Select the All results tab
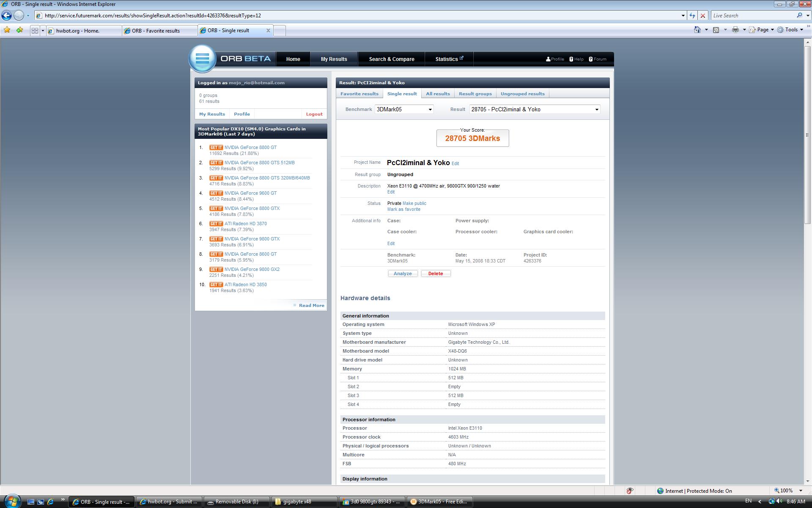Image resolution: width=812 pixels, height=508 pixels. (438, 94)
